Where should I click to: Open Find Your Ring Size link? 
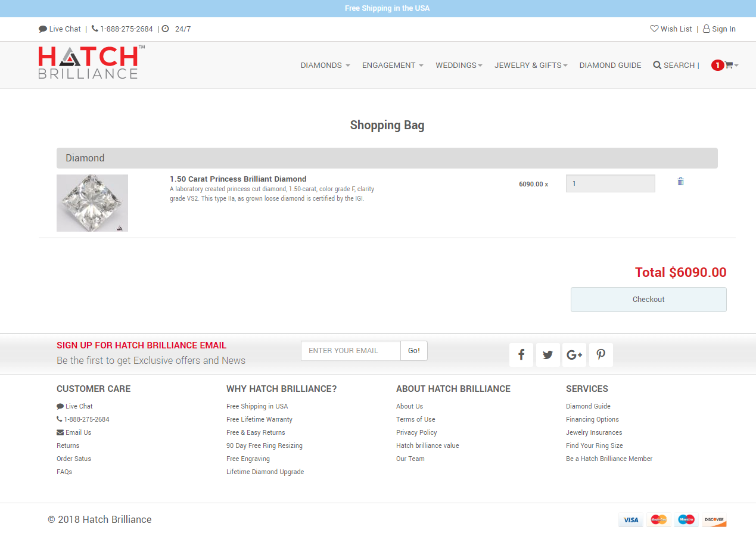pyautogui.click(x=595, y=445)
